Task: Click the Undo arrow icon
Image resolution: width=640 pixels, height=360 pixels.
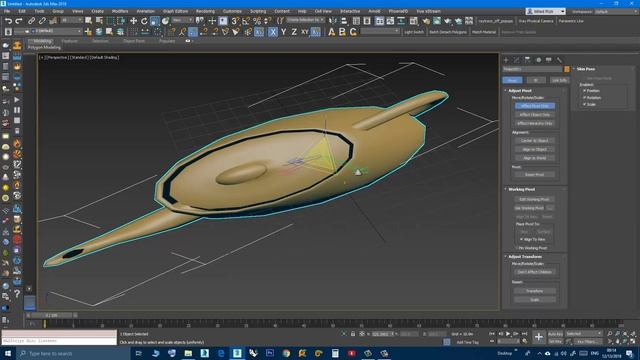Action: pyautogui.click(x=8, y=21)
